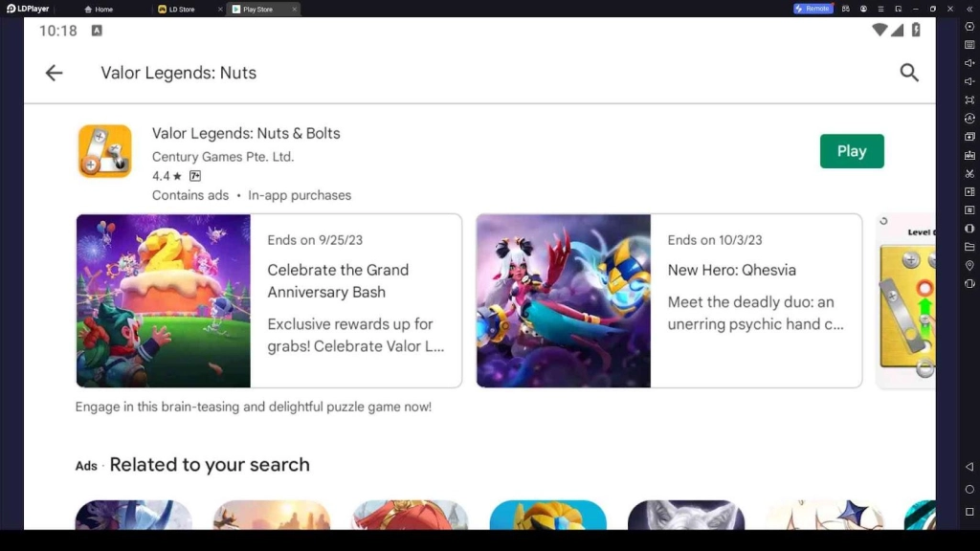This screenshot has width=980, height=551.
Task: Open the operation recorder icon in sidebar
Action: coord(969,210)
